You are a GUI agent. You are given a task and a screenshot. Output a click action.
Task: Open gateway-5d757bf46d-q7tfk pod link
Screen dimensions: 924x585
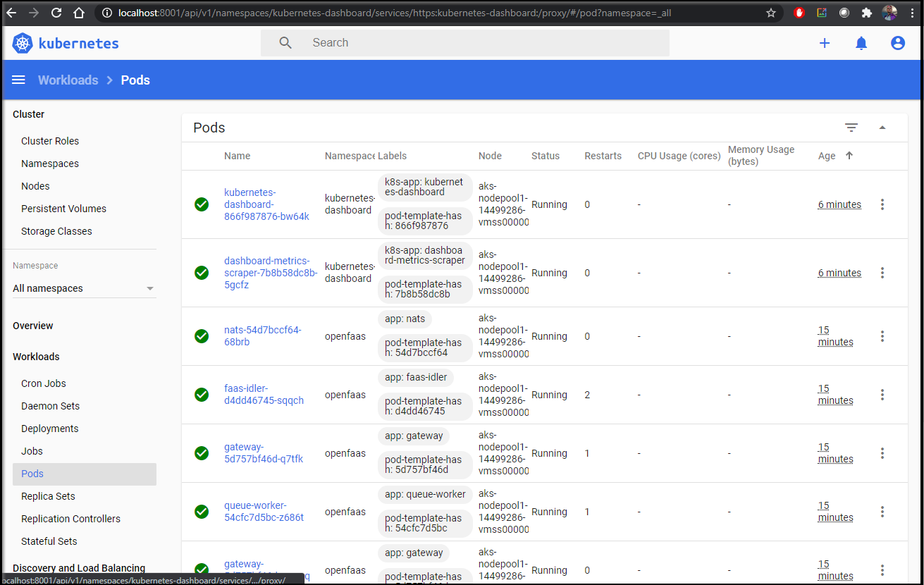(264, 453)
